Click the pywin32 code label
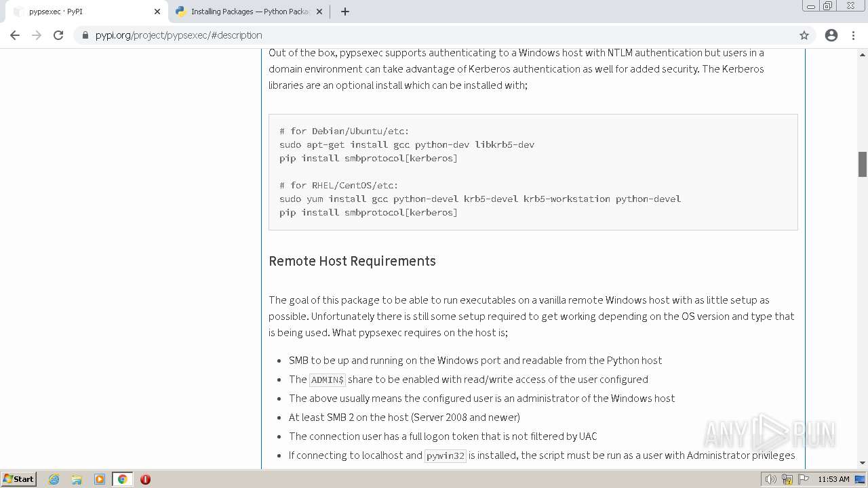This screenshot has height=488, width=868. click(x=446, y=455)
